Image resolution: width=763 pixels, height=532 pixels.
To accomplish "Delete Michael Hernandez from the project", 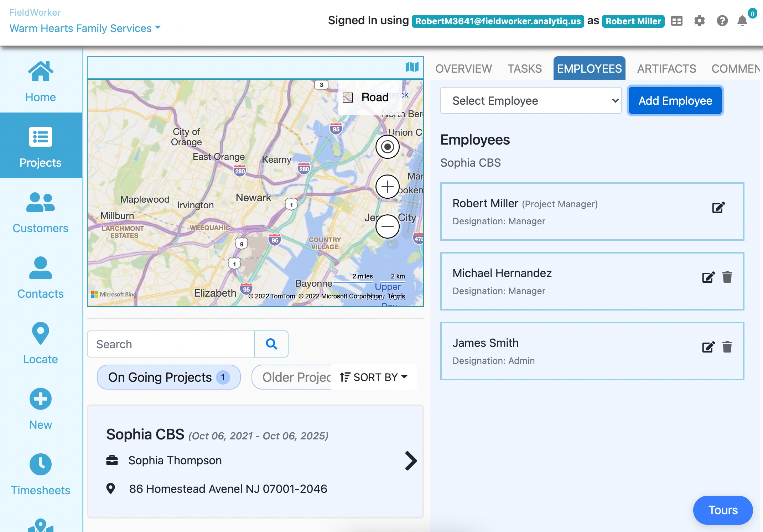I will [727, 277].
